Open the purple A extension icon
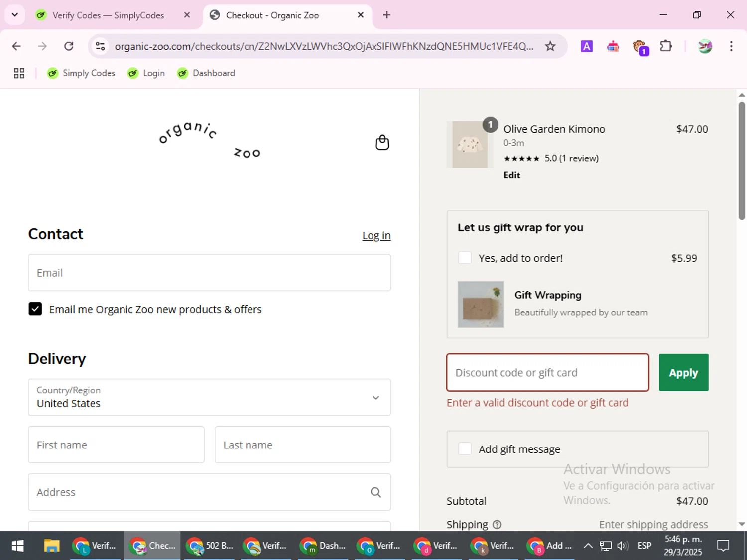The width and height of the screenshot is (747, 560). point(587,46)
